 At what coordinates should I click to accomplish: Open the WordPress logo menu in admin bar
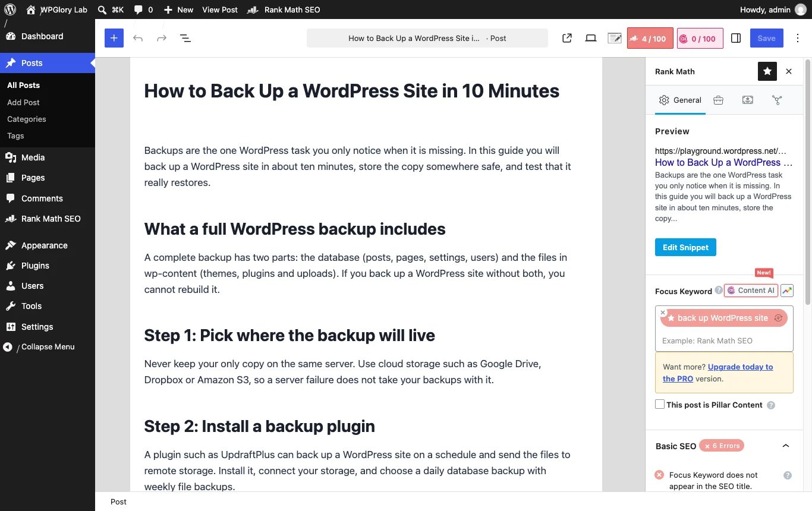(10, 10)
